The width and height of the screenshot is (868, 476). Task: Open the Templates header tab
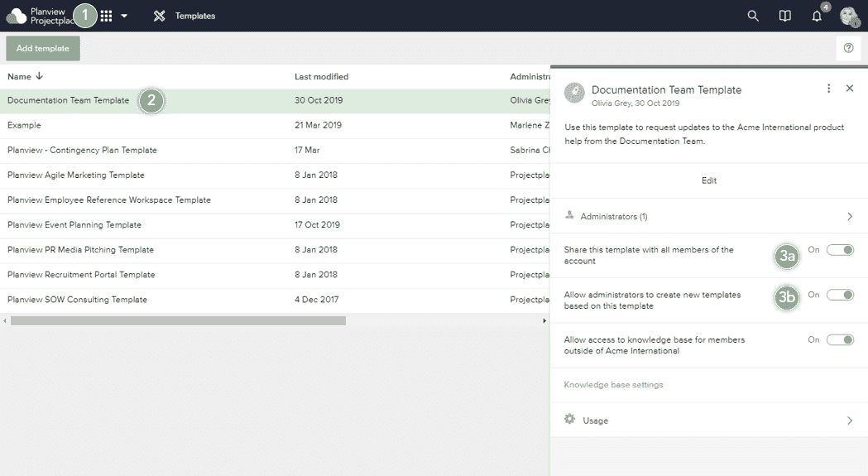[194, 16]
